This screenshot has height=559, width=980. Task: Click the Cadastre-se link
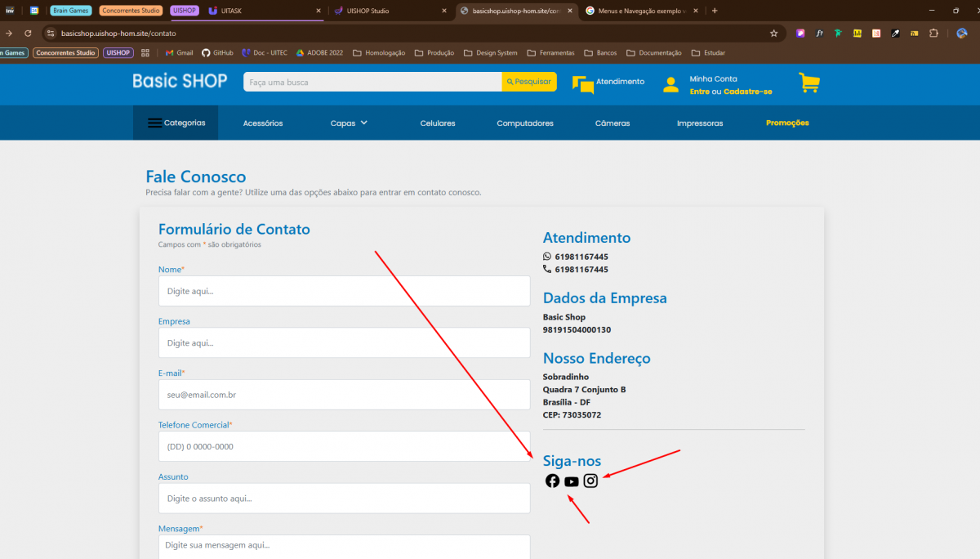coord(747,92)
